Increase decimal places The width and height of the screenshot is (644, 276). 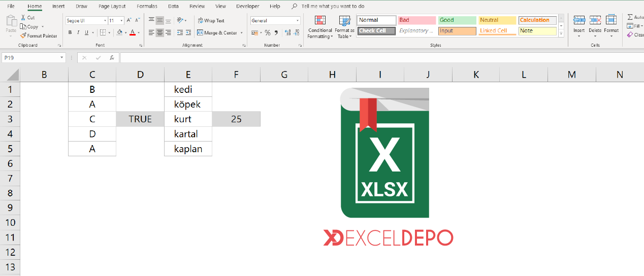[x=288, y=32]
